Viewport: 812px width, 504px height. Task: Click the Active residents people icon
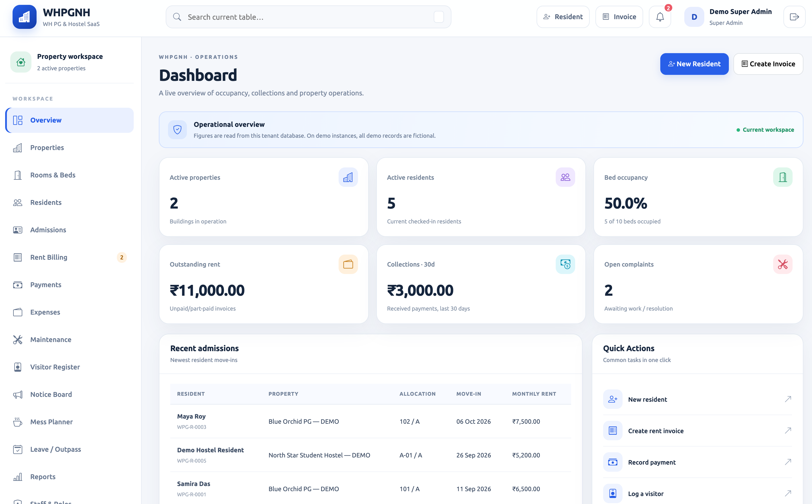point(565,177)
